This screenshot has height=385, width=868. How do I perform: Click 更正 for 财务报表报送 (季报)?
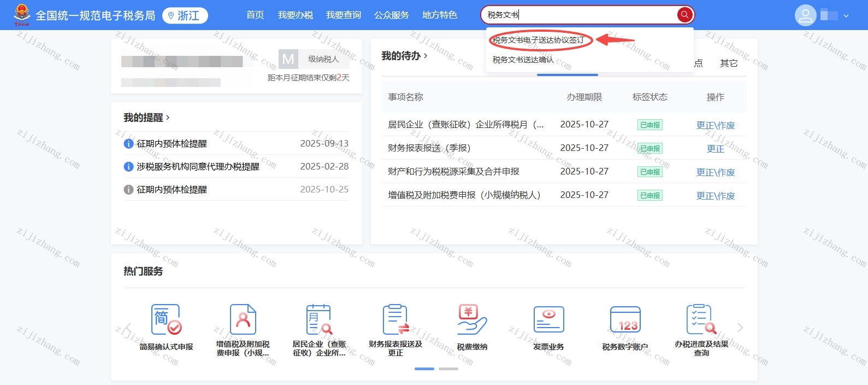click(x=715, y=149)
